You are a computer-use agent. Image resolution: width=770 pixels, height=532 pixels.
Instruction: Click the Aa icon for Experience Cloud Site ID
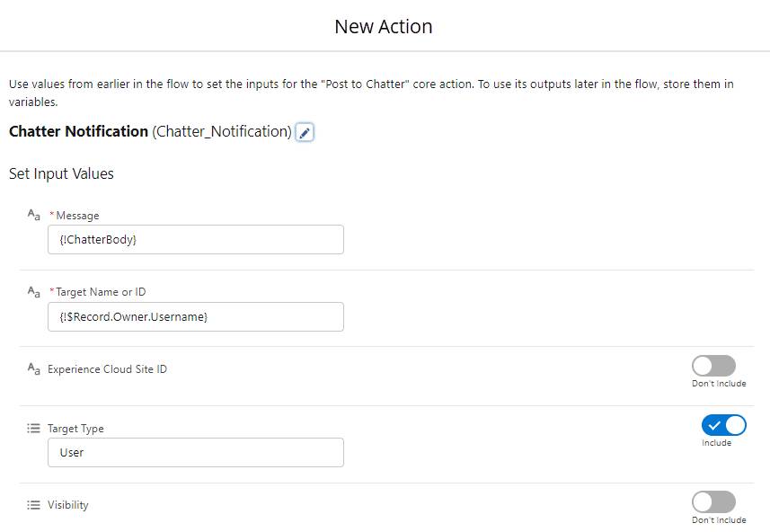tap(31, 368)
